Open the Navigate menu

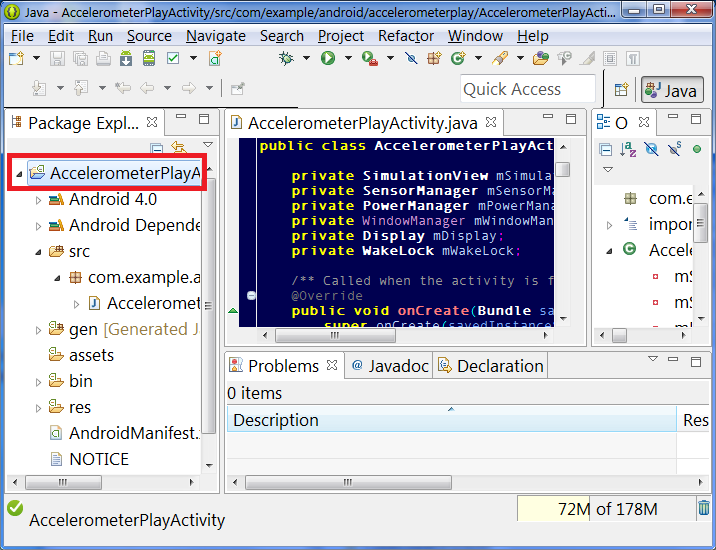(216, 36)
